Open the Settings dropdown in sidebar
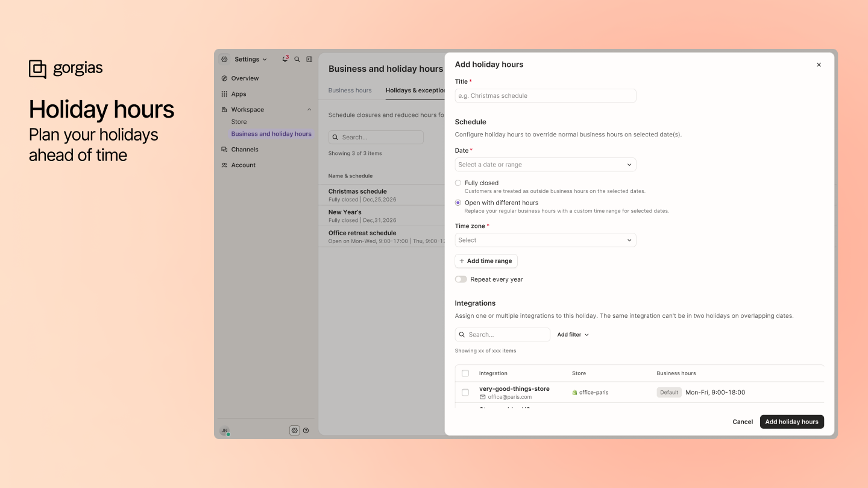The height and width of the screenshot is (488, 868). click(251, 59)
